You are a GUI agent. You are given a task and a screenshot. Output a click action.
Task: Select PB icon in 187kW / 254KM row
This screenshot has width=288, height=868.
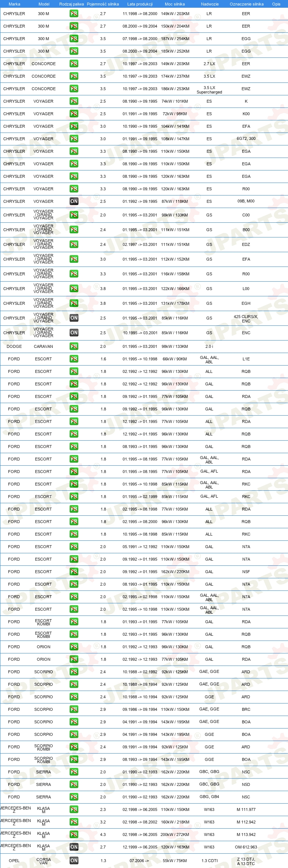pyautogui.click(x=74, y=39)
